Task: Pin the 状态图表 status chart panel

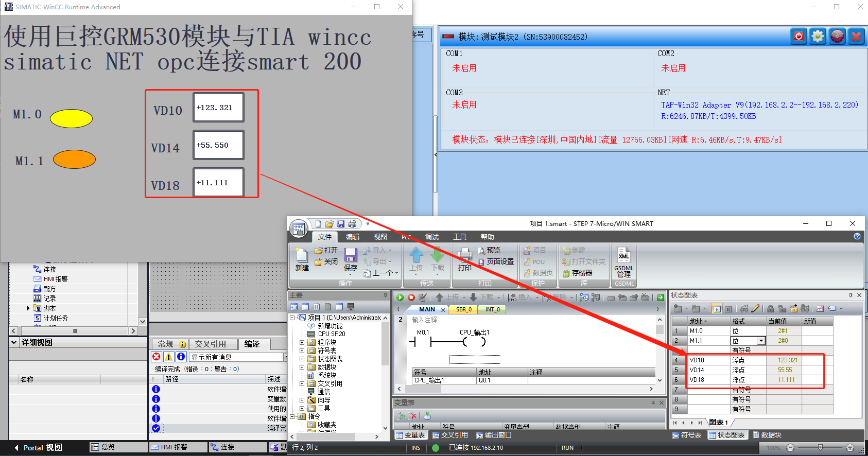Action: (x=851, y=295)
